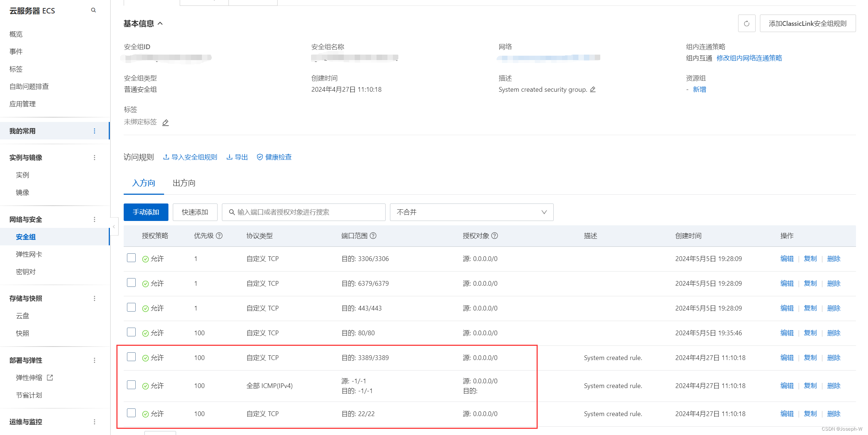Click the edit tags pencil icon
This screenshot has height=435, width=868.
click(x=166, y=123)
